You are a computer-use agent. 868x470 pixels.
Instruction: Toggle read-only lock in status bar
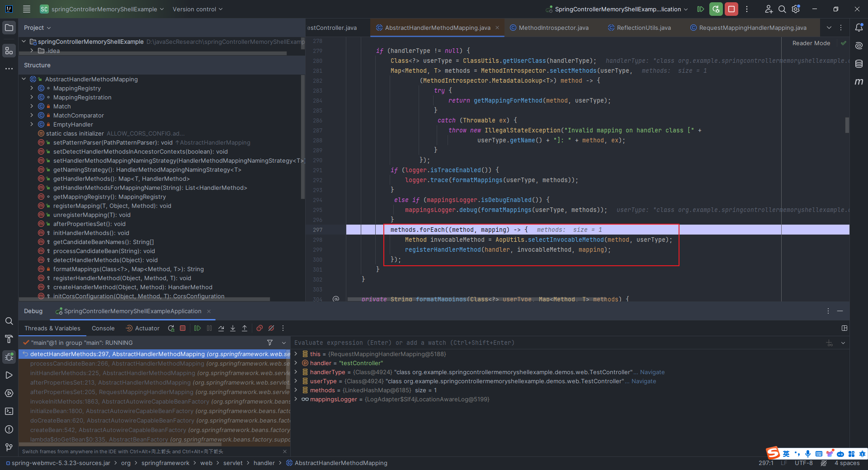(x=824, y=463)
